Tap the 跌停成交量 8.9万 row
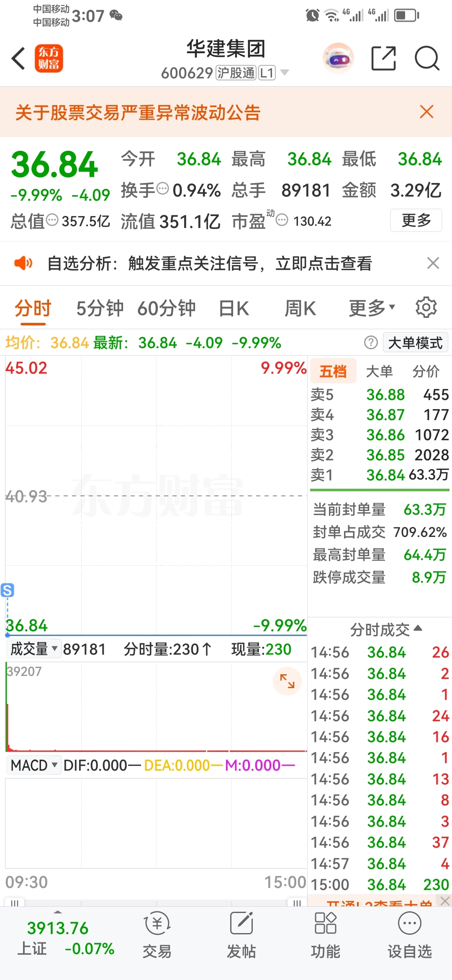The height and width of the screenshot is (980, 452). pyautogui.click(x=380, y=577)
